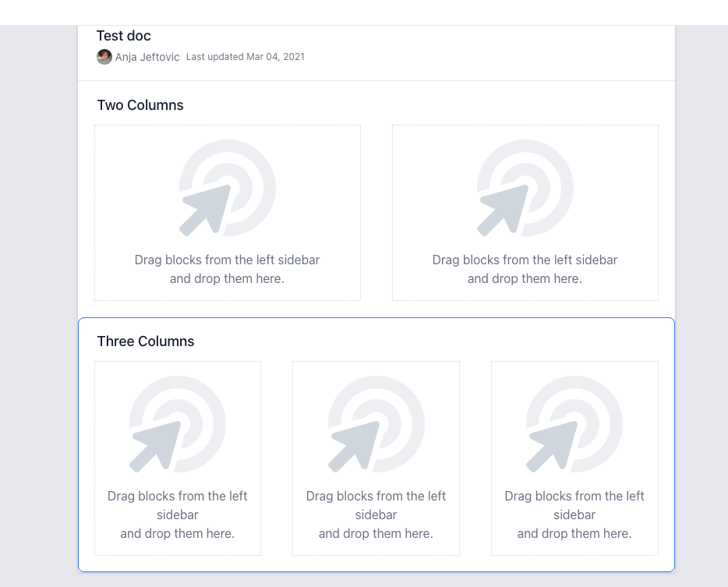Click drag-blocks hint text in right Two Columns box
This screenshot has width=728, height=587.
pos(525,270)
